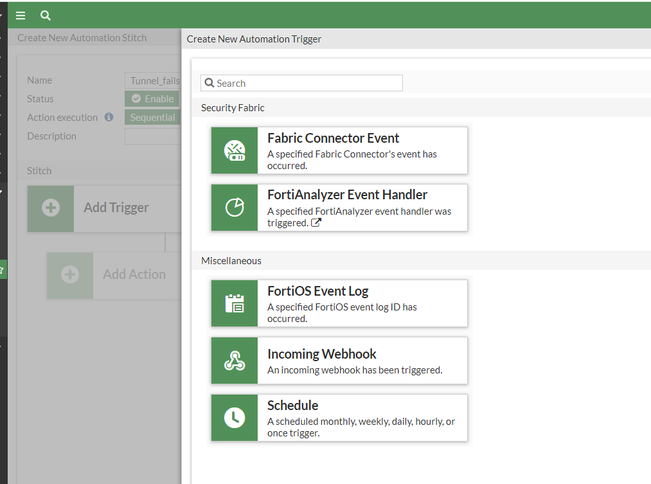
Task: Click the Action execution info icon
Action: click(109, 117)
